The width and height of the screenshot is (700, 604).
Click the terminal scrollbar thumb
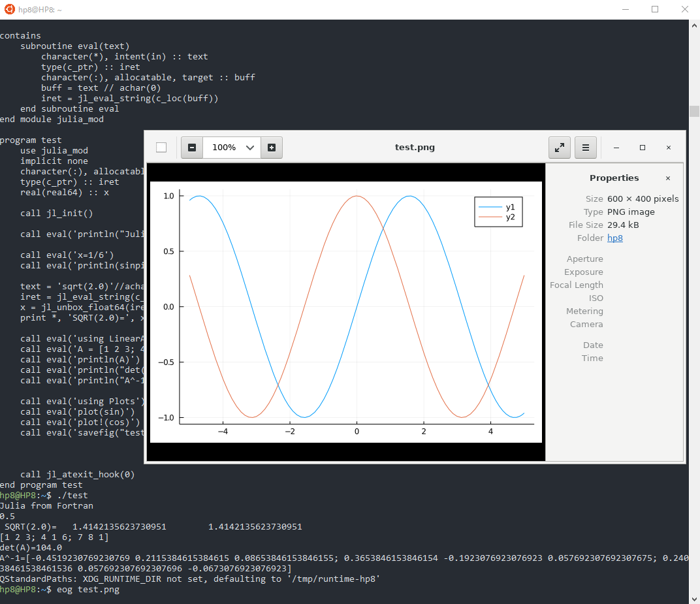tap(694, 111)
